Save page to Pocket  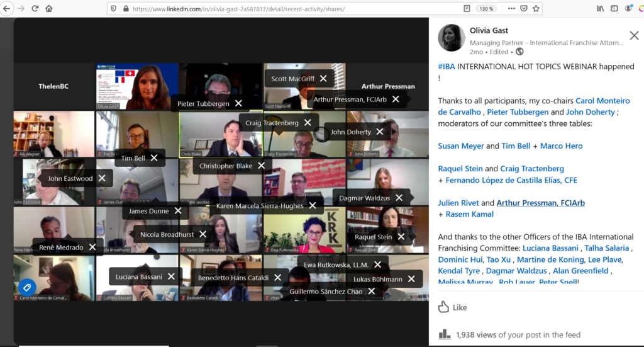coord(524,8)
